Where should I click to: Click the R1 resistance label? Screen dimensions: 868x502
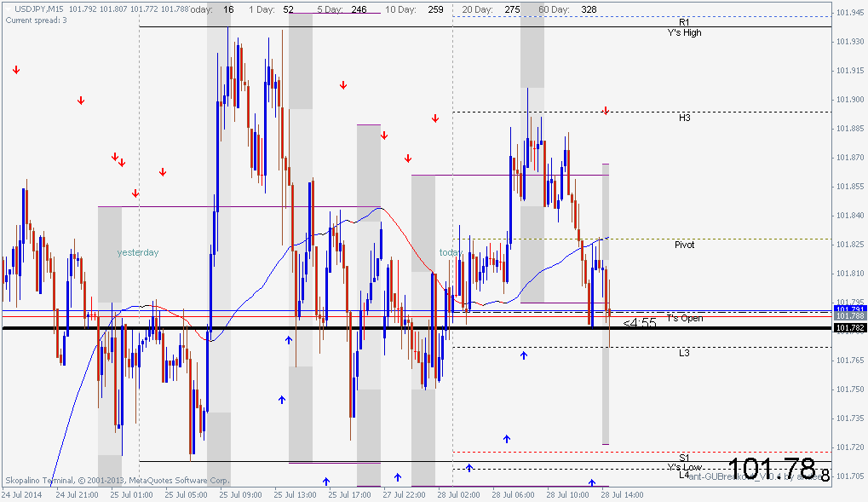(684, 21)
